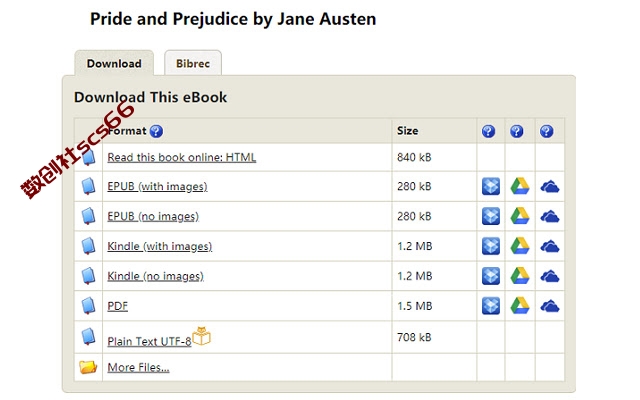Select the Download tab

click(114, 64)
